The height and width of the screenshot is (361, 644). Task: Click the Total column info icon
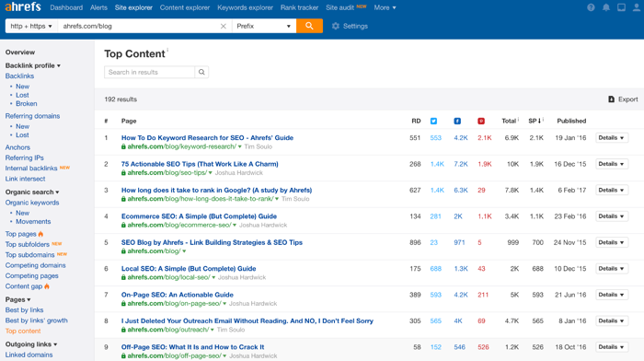click(x=518, y=119)
